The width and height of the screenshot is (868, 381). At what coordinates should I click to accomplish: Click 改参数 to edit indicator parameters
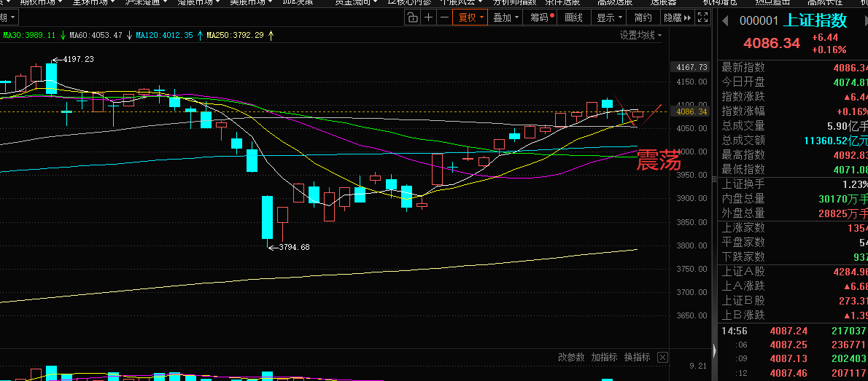point(570,357)
